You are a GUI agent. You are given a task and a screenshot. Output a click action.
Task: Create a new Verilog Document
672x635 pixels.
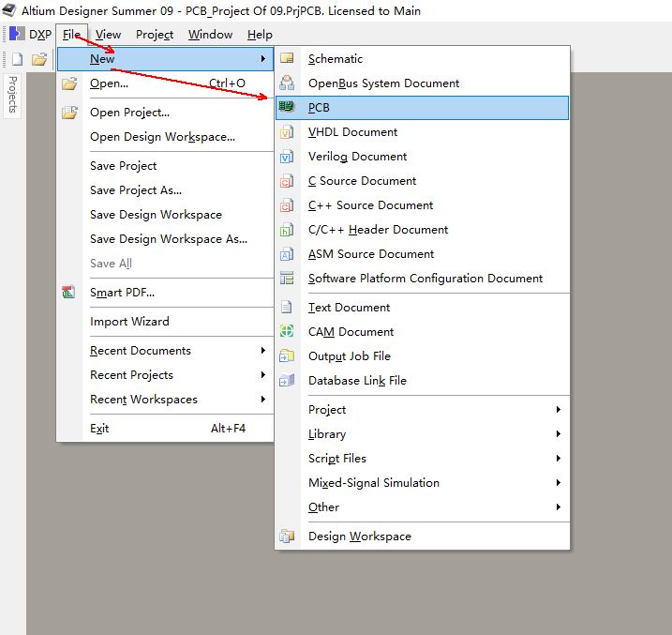pos(422,157)
